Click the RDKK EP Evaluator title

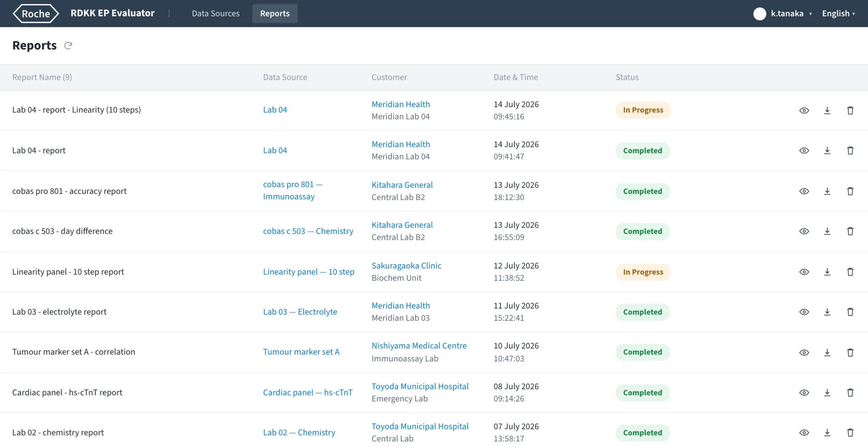pos(112,13)
